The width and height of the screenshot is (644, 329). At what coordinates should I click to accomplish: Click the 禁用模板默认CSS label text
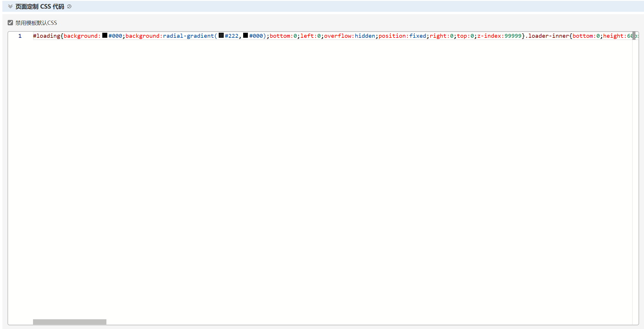(x=36, y=23)
